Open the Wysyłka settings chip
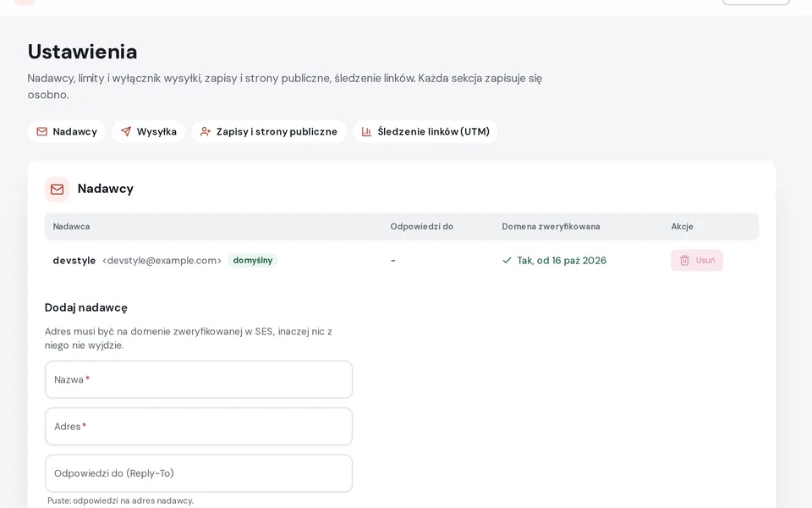 (149, 132)
